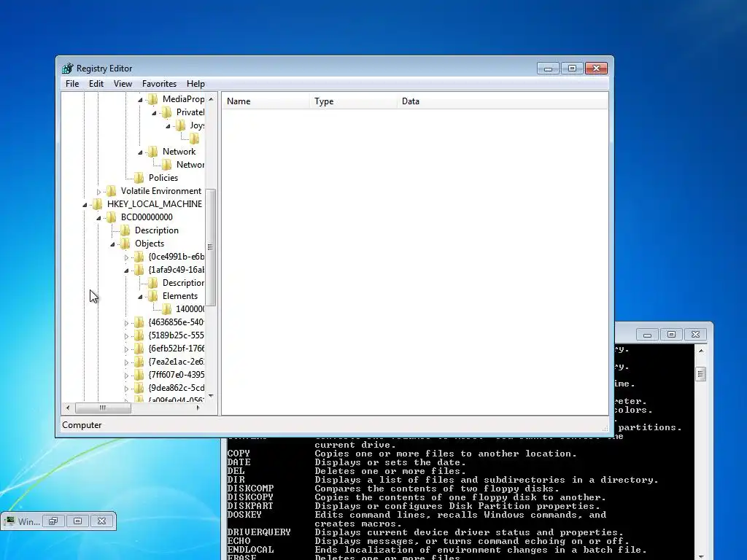Maximize the command prompt window
Screen dimensions: 747x560
(x=671, y=335)
